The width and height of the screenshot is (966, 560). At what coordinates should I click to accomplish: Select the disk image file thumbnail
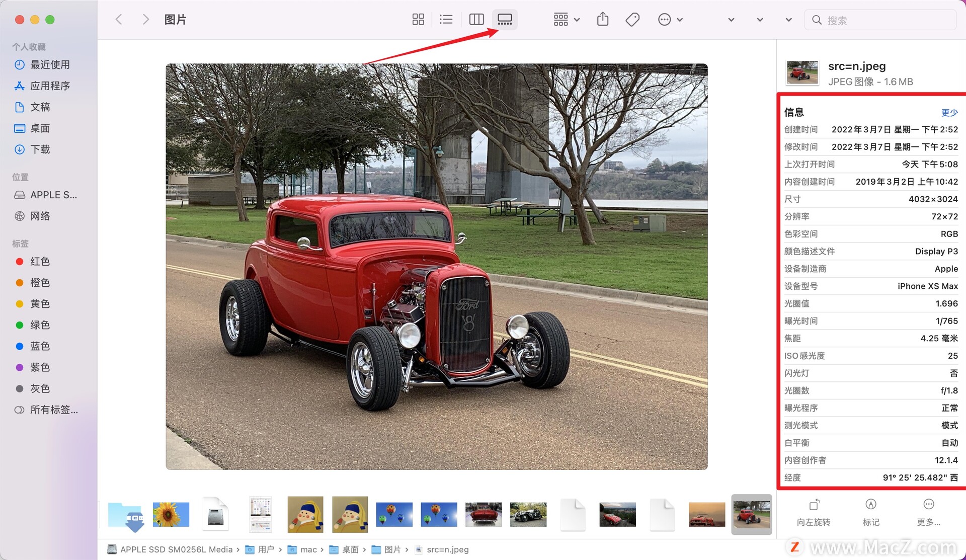(215, 514)
